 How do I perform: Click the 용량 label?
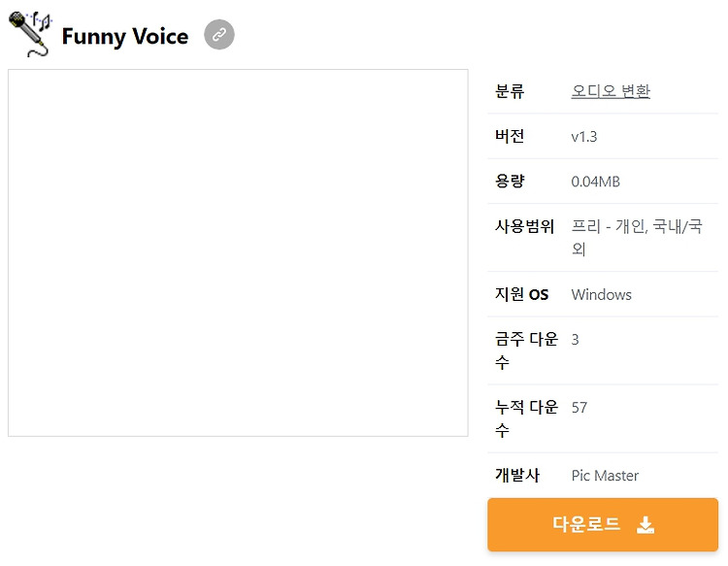510,182
